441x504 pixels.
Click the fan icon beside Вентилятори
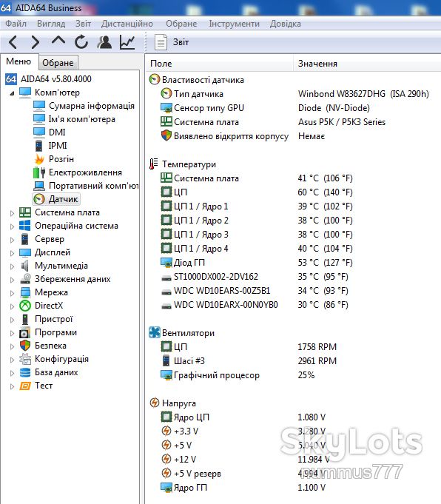(155, 333)
